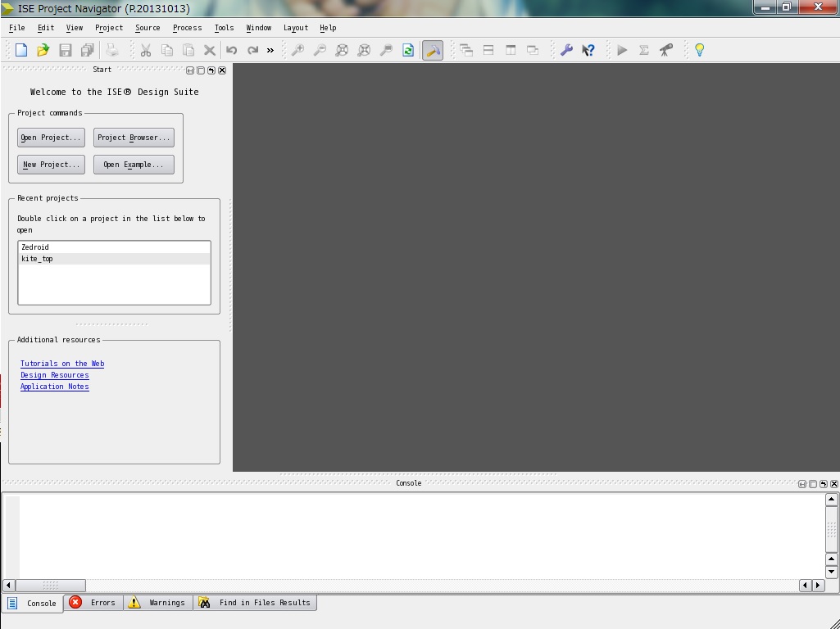Maximize the Start panel
This screenshot has height=629, width=840.
(x=201, y=70)
